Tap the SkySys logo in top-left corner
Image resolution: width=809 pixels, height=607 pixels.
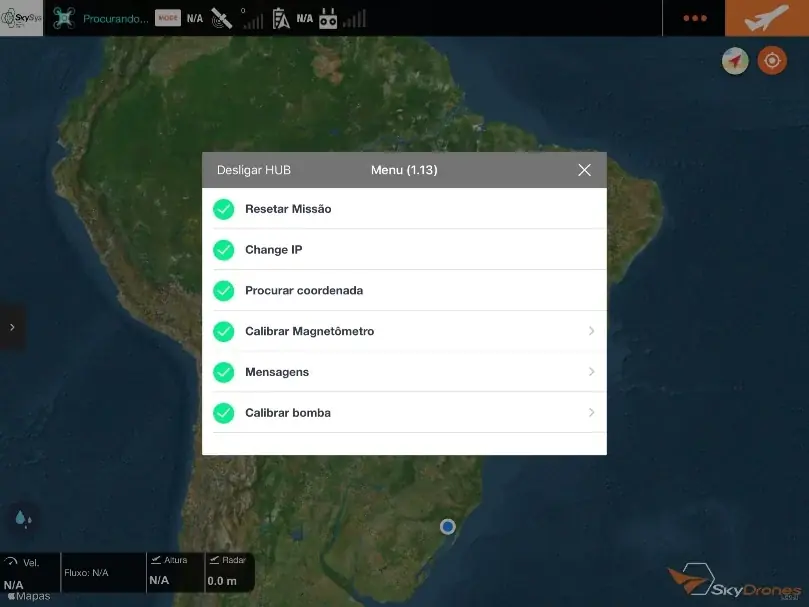point(22,18)
